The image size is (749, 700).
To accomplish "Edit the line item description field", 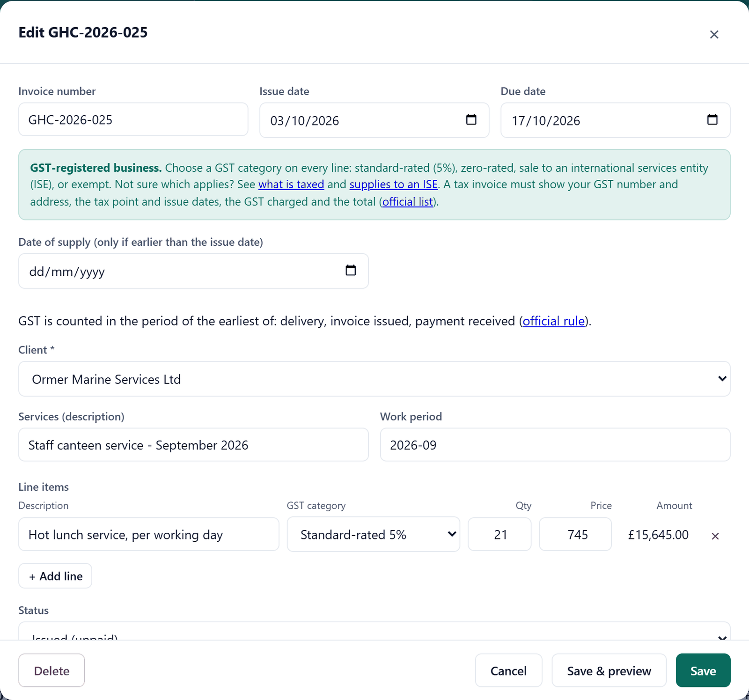I will pyautogui.click(x=149, y=534).
